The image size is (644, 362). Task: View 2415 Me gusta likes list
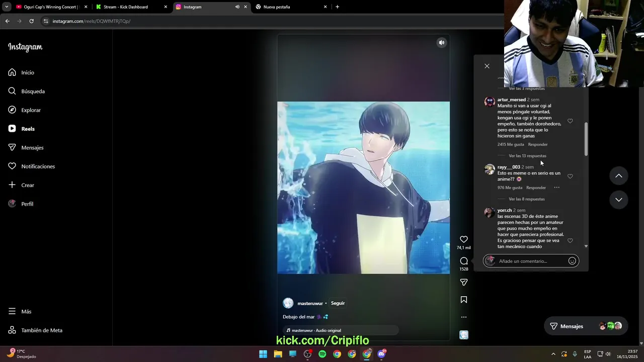511,145
